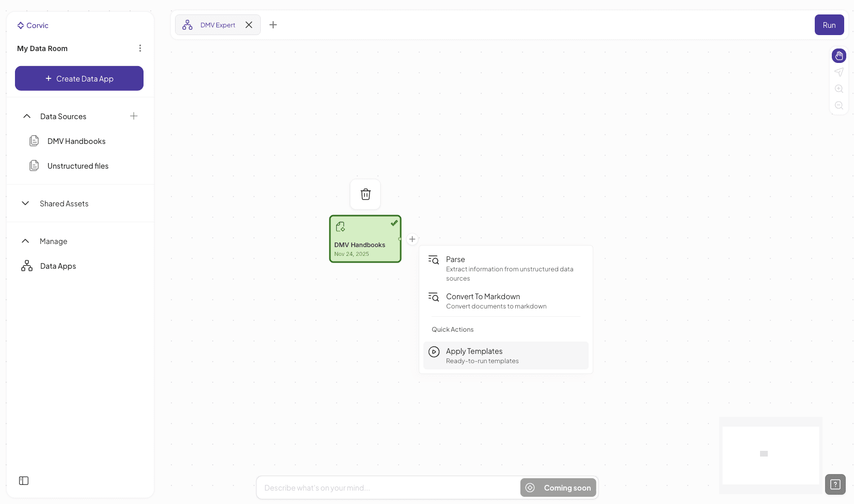Select the hand pan tool

click(839, 56)
